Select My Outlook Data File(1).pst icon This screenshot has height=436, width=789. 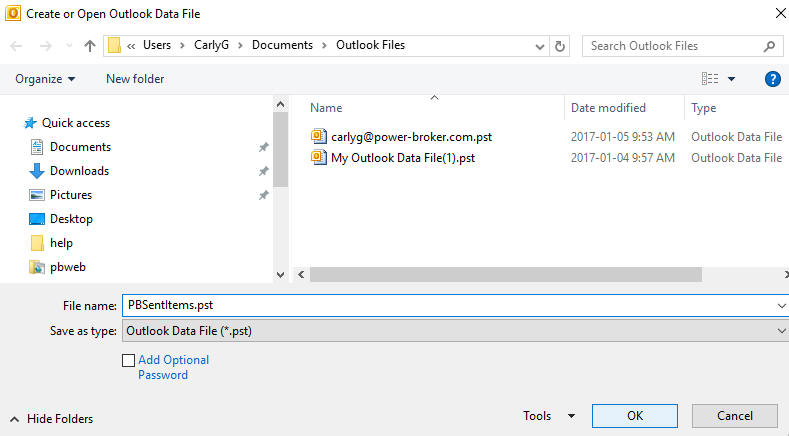(x=319, y=158)
